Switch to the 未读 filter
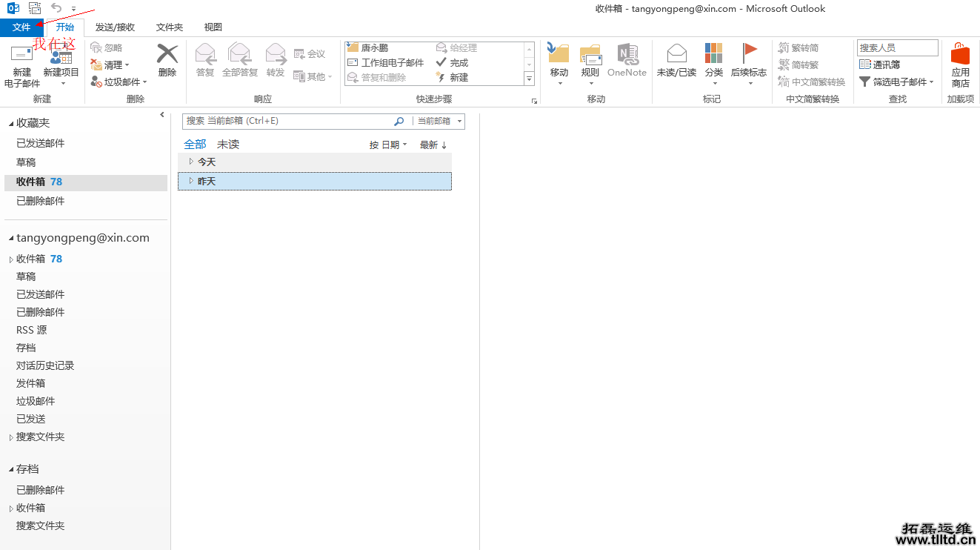The image size is (980, 550). [228, 144]
